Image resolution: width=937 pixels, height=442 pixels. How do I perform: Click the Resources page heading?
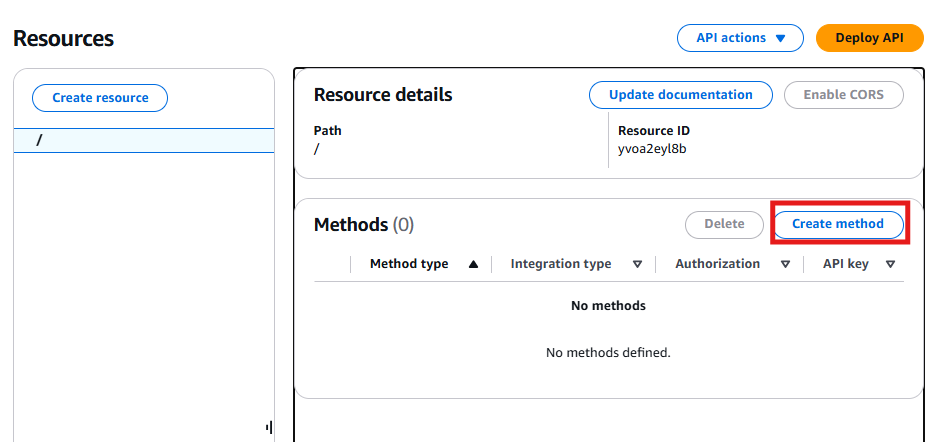coord(63,39)
